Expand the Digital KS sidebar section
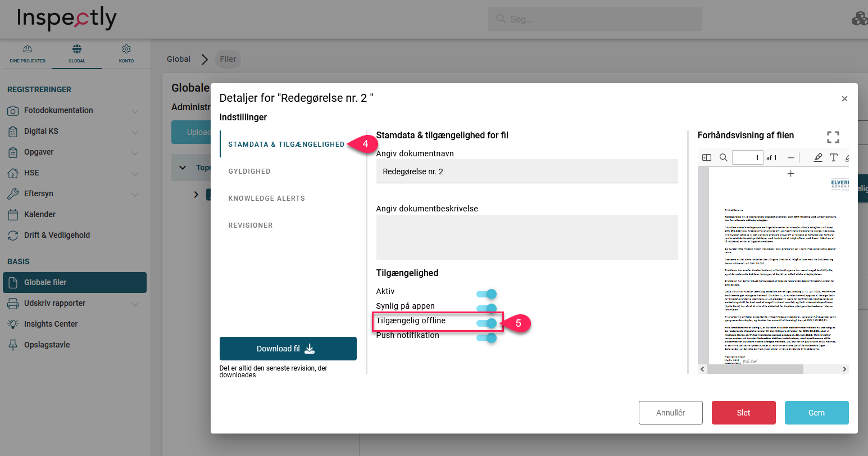 tap(135, 132)
